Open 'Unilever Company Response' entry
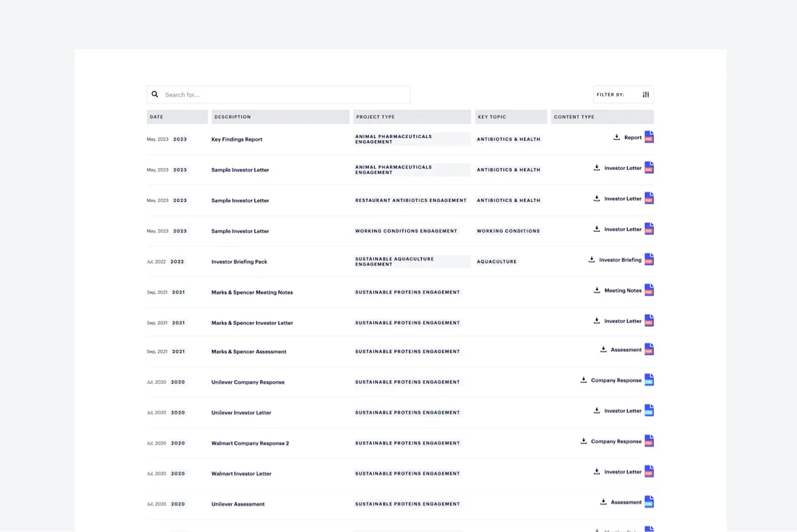 (248, 382)
